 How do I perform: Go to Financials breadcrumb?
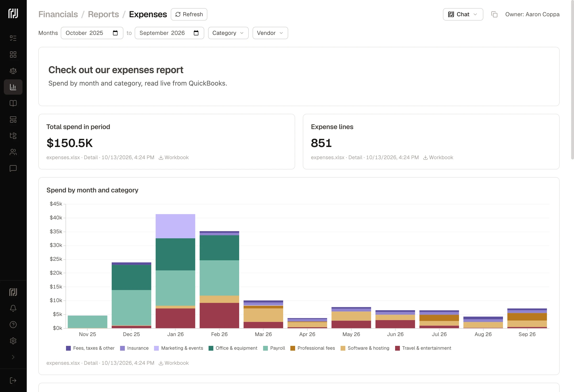58,14
